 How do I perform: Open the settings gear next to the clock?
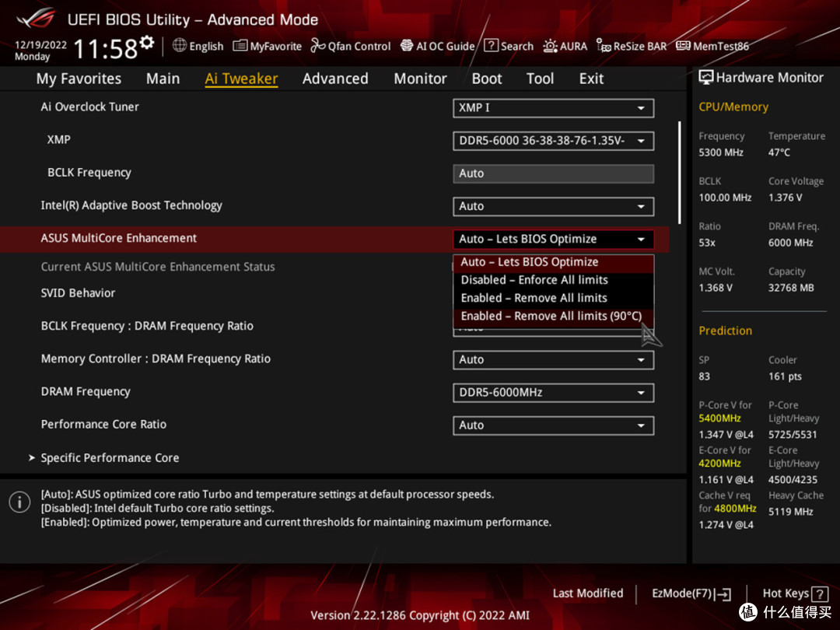[147, 42]
